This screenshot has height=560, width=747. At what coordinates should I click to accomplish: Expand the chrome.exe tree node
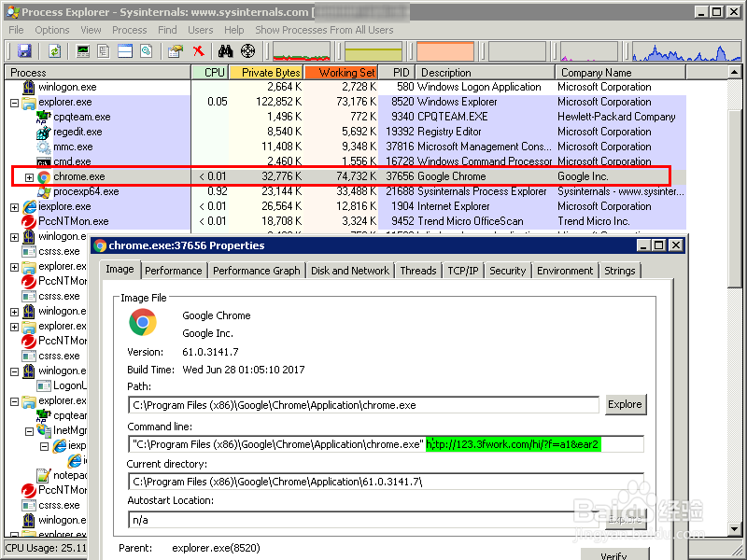(29, 177)
